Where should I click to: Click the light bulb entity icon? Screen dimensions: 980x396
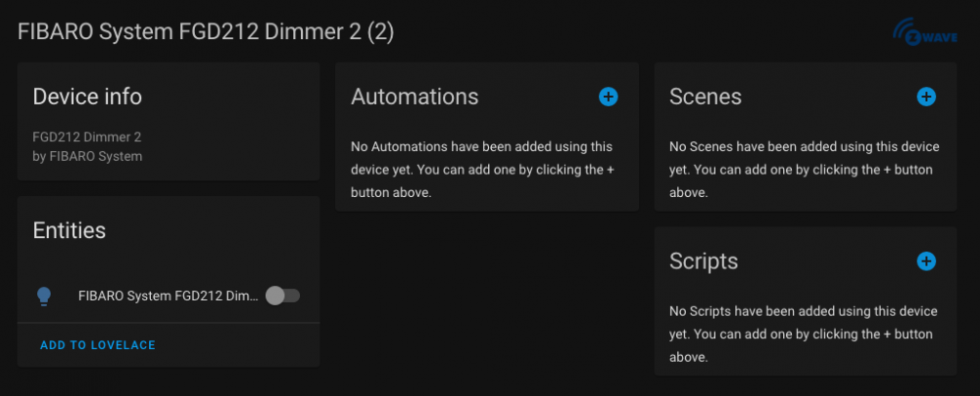[x=44, y=296]
